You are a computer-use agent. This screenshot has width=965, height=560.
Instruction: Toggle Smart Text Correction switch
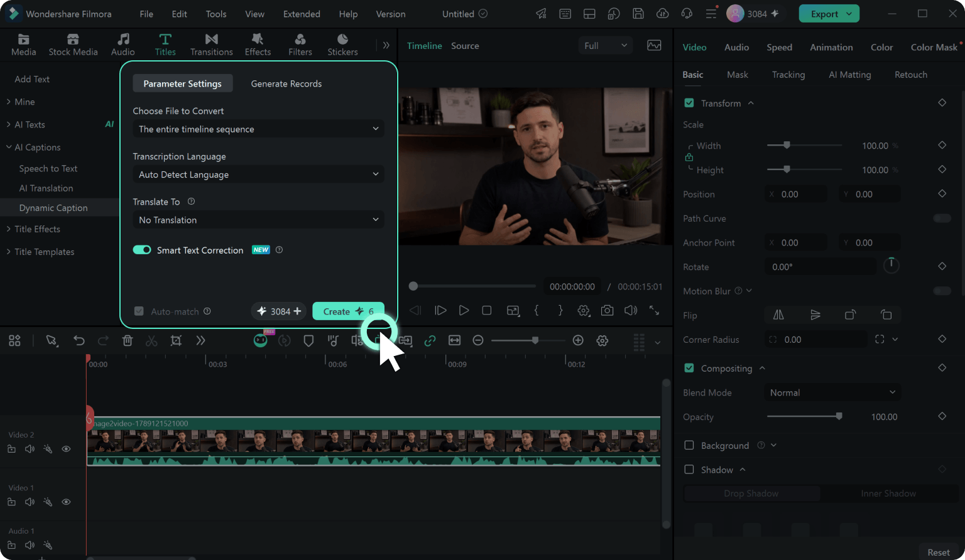pos(142,250)
